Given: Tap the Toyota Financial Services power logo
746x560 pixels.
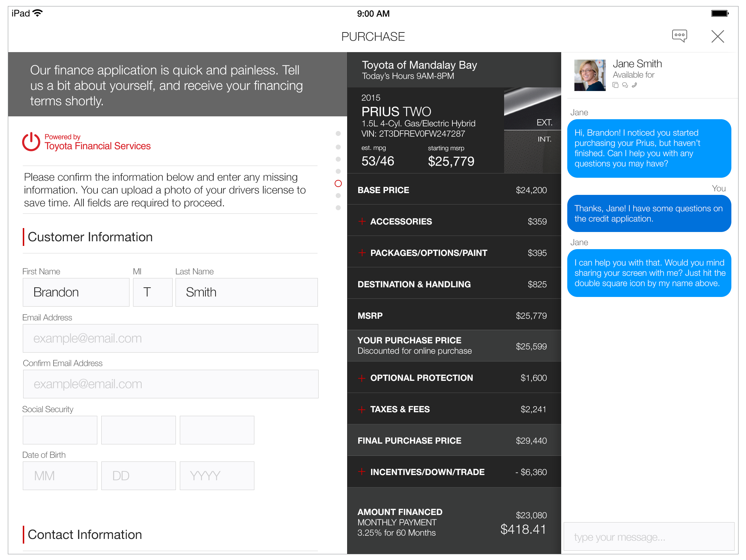Looking at the screenshot, I should coord(31,142).
